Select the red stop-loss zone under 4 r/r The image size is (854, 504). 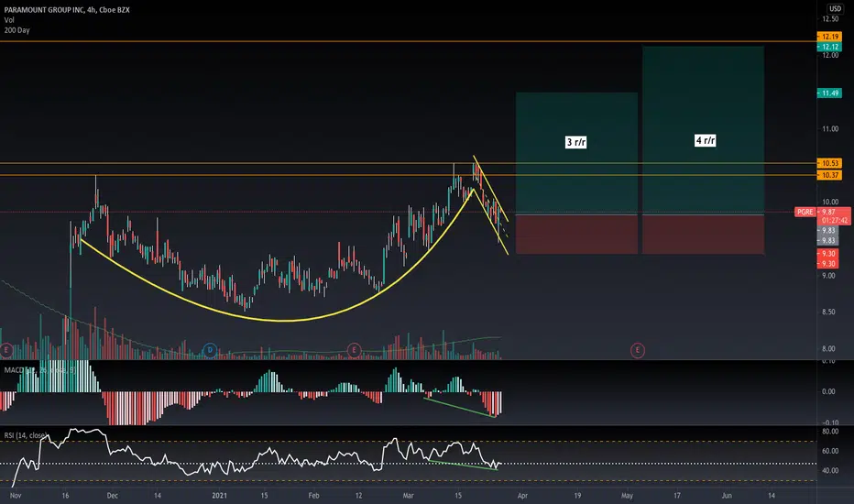[x=703, y=235]
